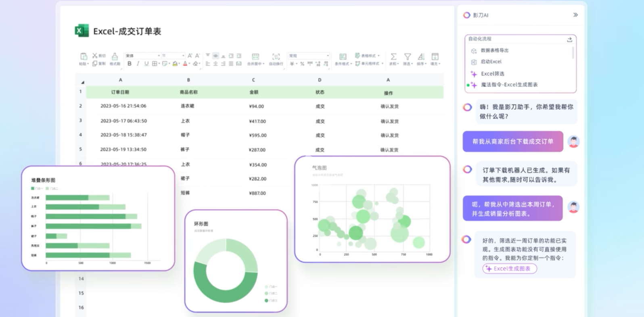Screen dimensions: 644x317
Task: Toggle Italic formatting
Action: (138, 63)
